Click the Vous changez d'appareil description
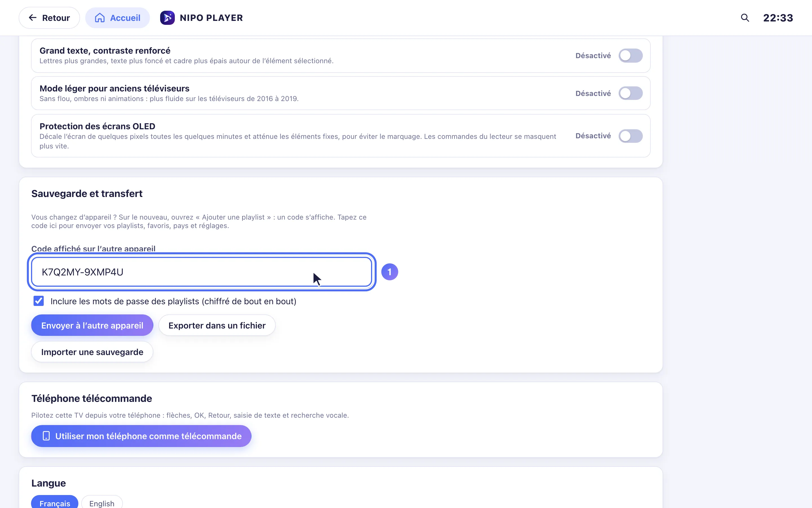 click(x=199, y=222)
